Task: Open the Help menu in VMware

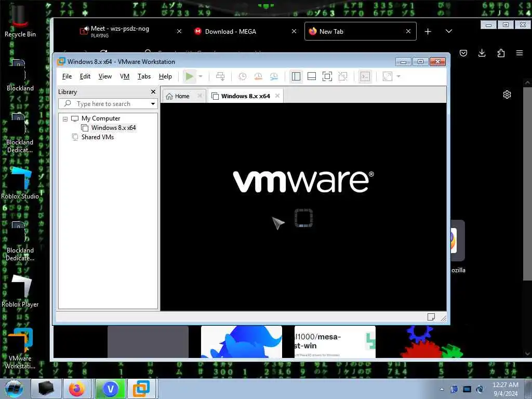Action: click(165, 76)
